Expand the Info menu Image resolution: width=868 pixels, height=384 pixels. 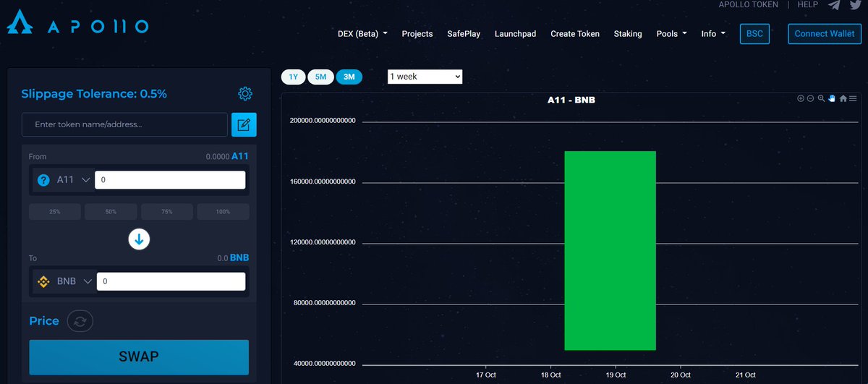pos(713,34)
